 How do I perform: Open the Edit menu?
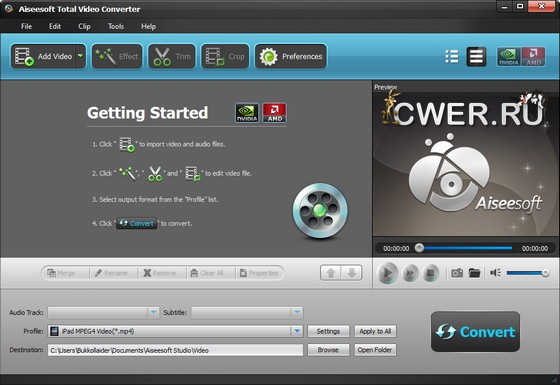coord(55,26)
